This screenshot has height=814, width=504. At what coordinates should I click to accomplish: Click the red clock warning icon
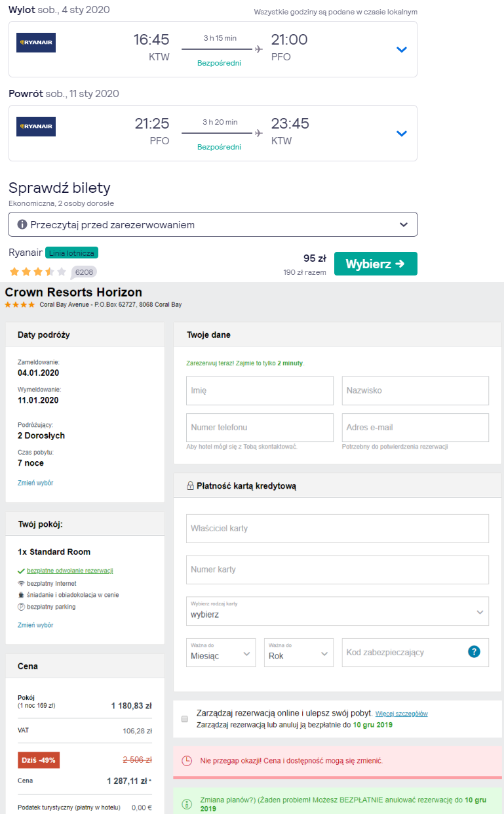click(x=187, y=761)
